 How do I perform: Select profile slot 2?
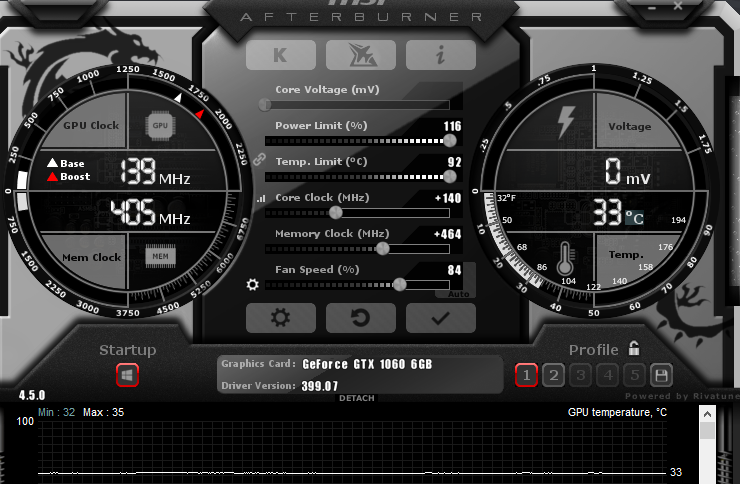click(554, 376)
